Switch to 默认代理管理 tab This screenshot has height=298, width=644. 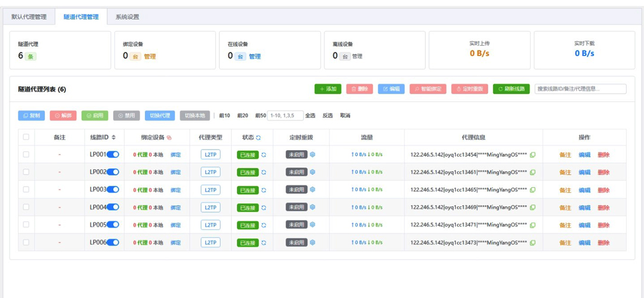tap(29, 17)
